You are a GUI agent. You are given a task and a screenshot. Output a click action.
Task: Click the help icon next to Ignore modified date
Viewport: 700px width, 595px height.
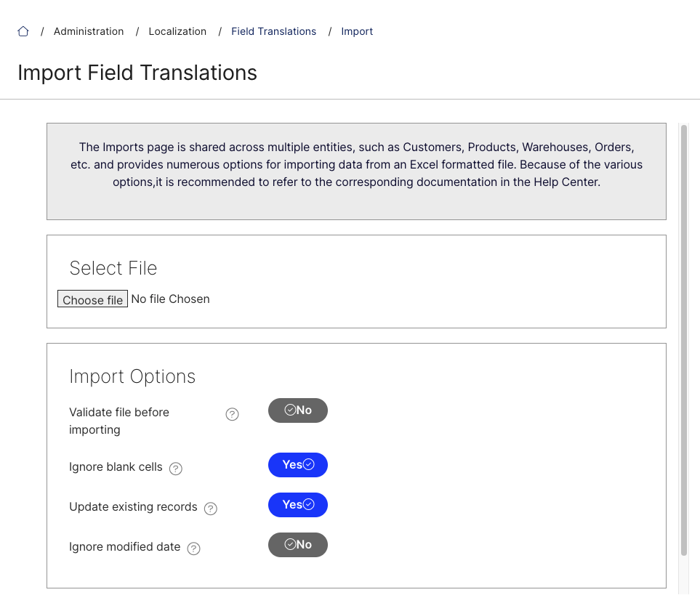[193, 549]
